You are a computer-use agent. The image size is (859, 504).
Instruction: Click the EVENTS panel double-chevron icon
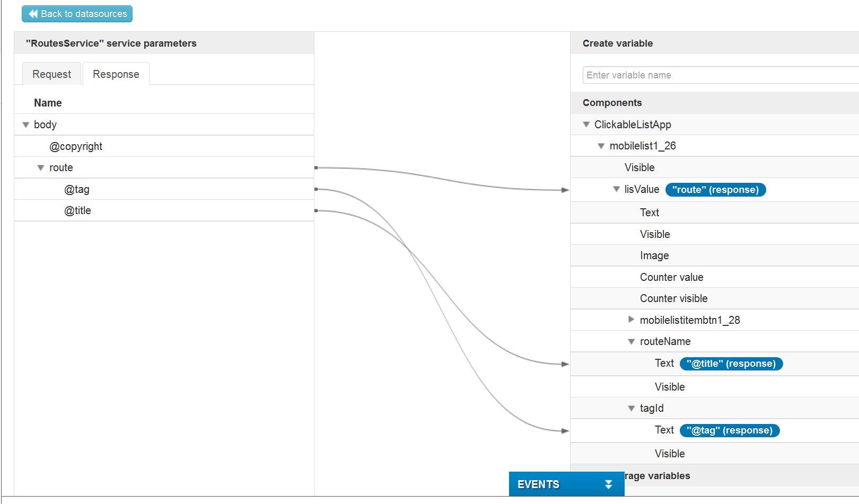(608, 484)
